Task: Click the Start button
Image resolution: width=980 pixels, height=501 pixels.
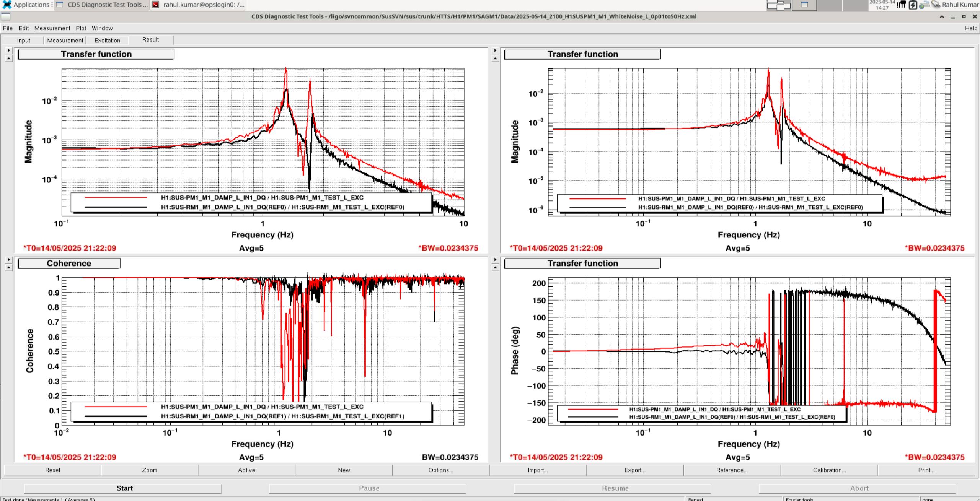Action: 123,488
